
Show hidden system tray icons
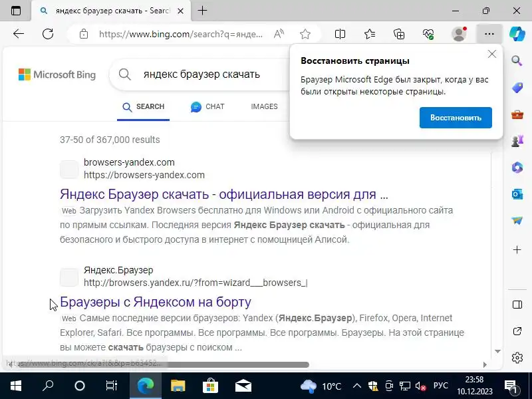point(356,386)
